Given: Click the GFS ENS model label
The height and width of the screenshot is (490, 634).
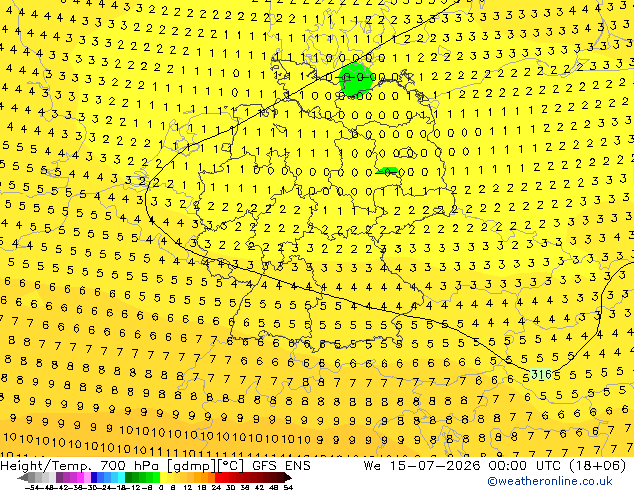Looking at the screenshot, I should (281, 466).
